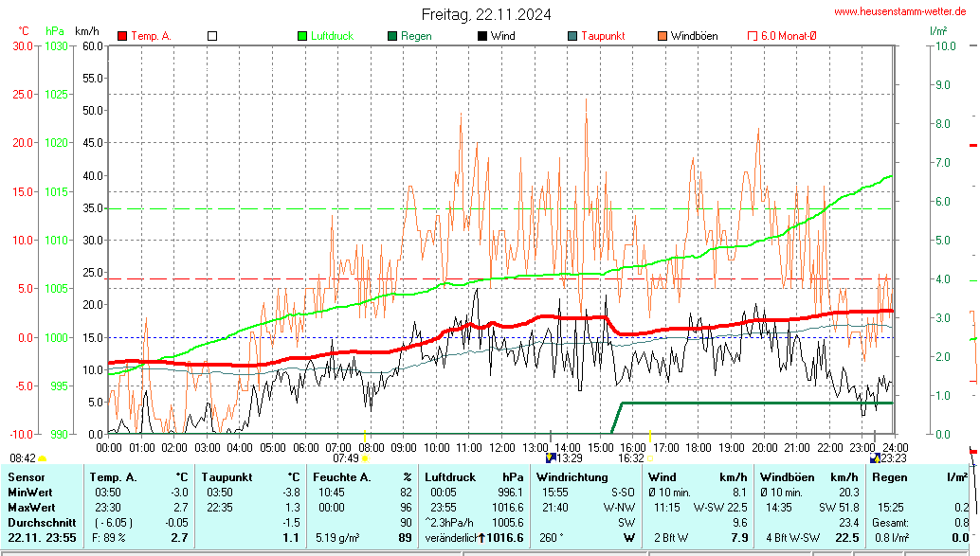Open the heusenstamm-wetter.de website link
This screenshot has height=556, width=980.
pos(899,11)
